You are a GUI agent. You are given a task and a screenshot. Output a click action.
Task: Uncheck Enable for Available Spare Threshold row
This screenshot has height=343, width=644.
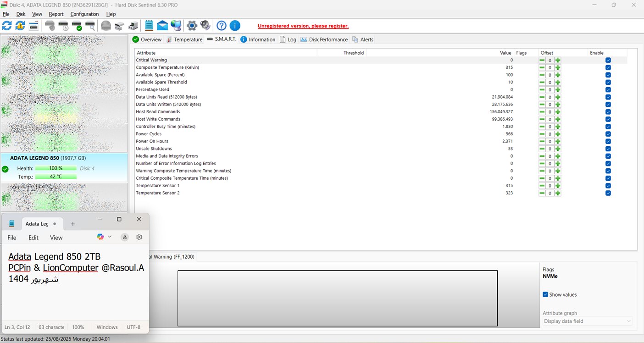[608, 82]
